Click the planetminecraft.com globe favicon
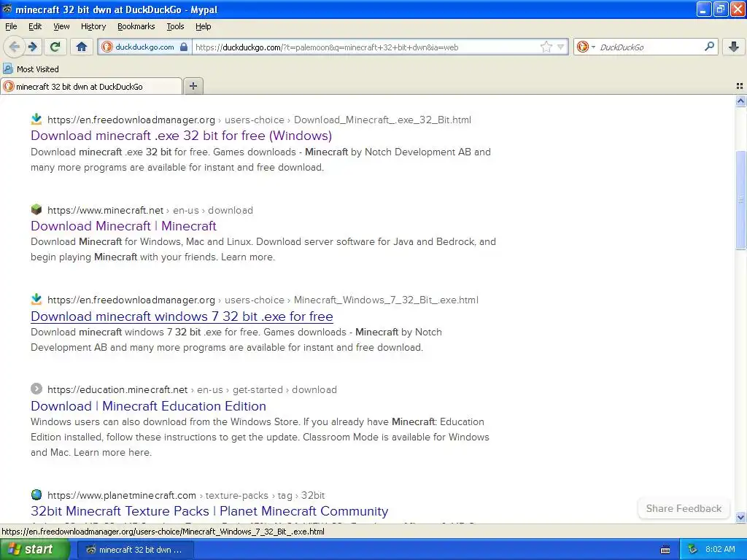Viewport: 747px width, 560px height. click(36, 494)
